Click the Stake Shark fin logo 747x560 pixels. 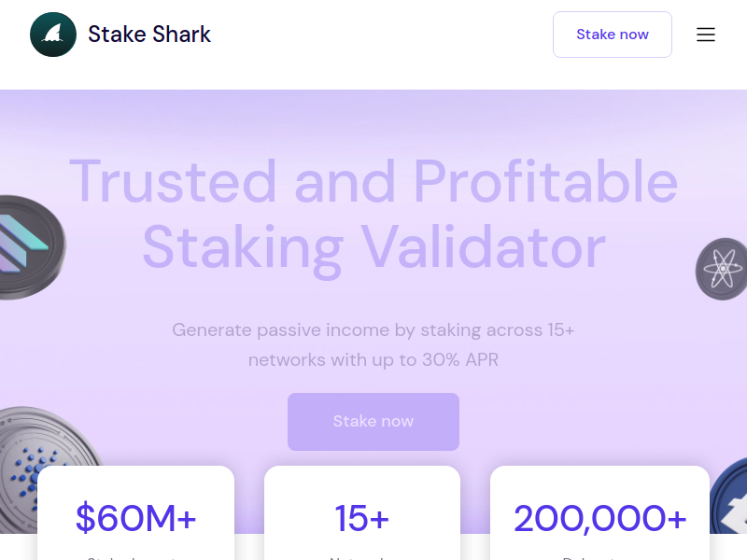tap(53, 35)
